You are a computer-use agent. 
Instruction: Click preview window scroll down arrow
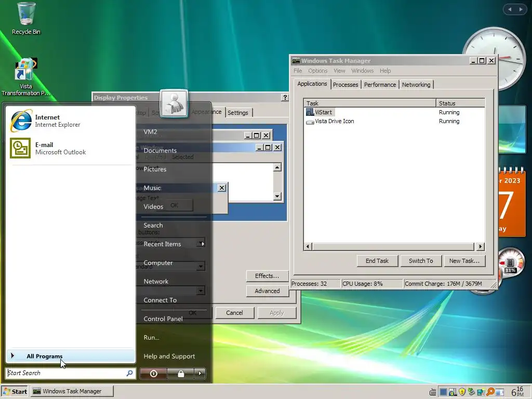pos(277,196)
